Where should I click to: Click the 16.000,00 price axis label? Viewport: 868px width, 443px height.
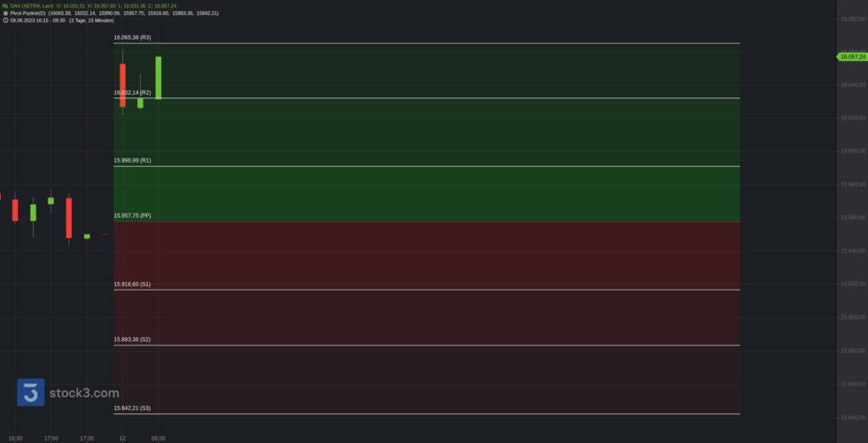click(851, 151)
